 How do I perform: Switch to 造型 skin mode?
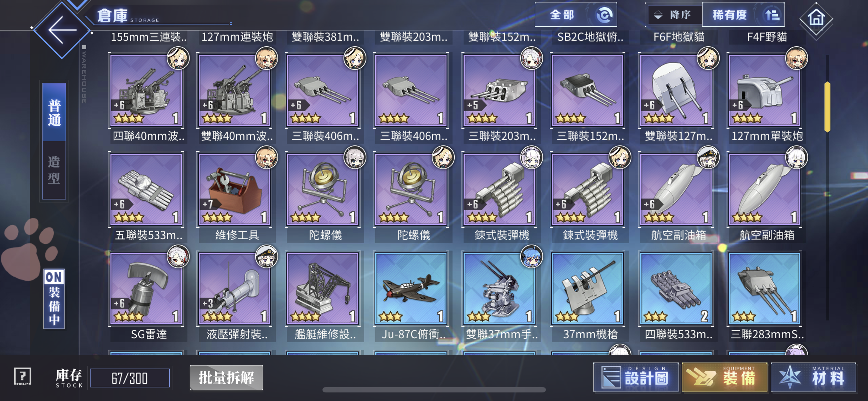click(x=54, y=170)
